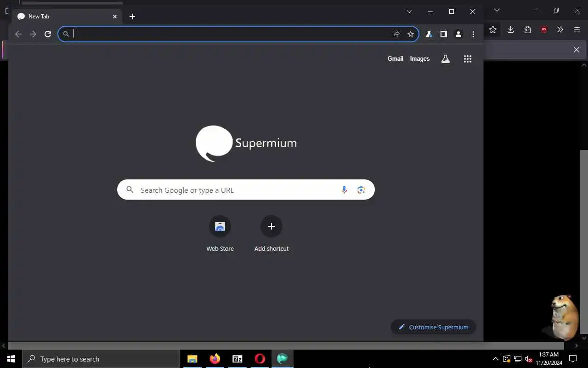Open the clock showing 1:37 AM

pos(549,359)
